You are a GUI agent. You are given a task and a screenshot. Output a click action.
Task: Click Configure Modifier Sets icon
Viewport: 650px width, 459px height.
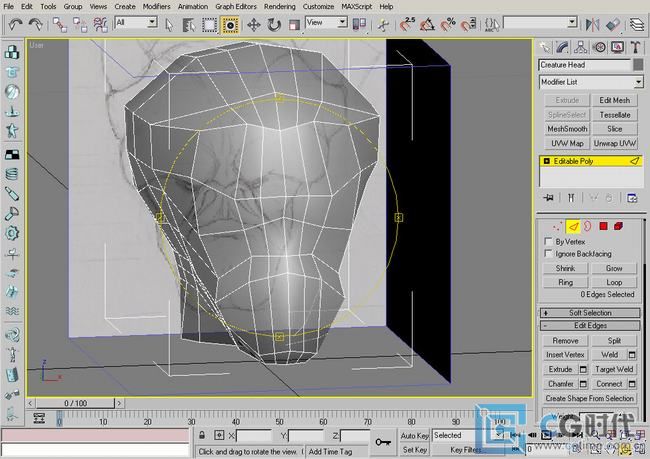[632, 198]
